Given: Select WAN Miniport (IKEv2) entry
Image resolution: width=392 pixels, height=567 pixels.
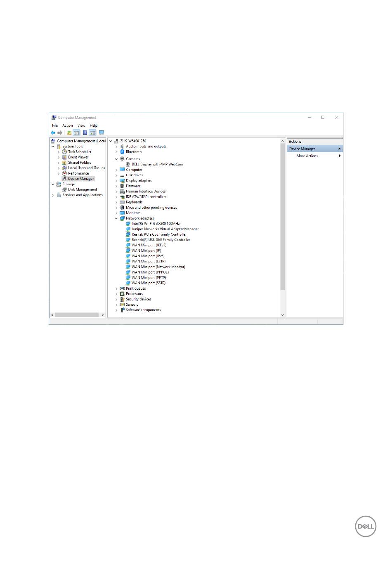Looking at the screenshot, I should [149, 245].
